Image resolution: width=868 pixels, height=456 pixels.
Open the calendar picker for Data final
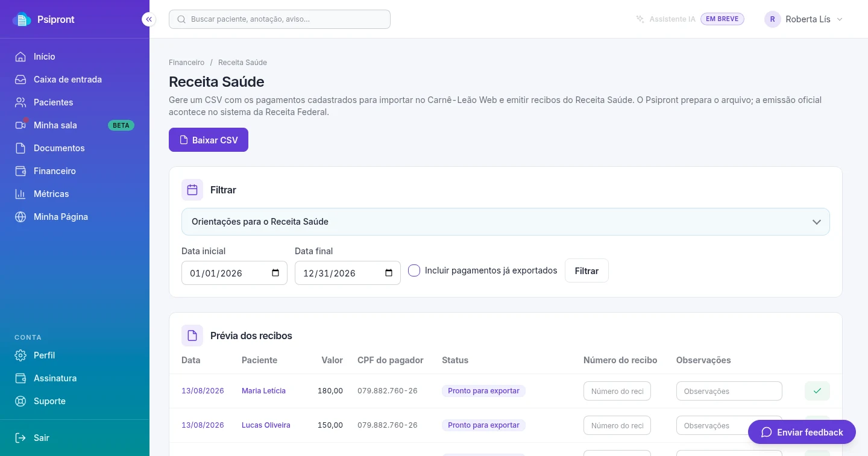[389, 273]
